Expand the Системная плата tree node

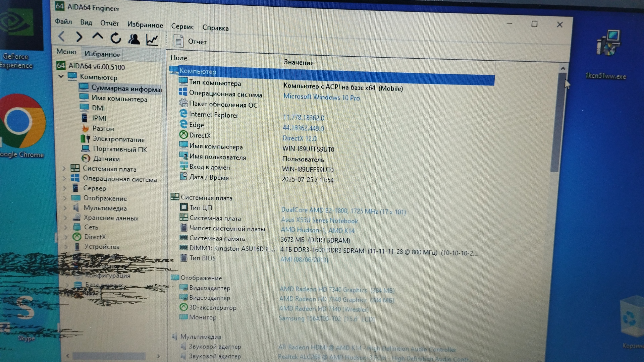click(x=64, y=169)
